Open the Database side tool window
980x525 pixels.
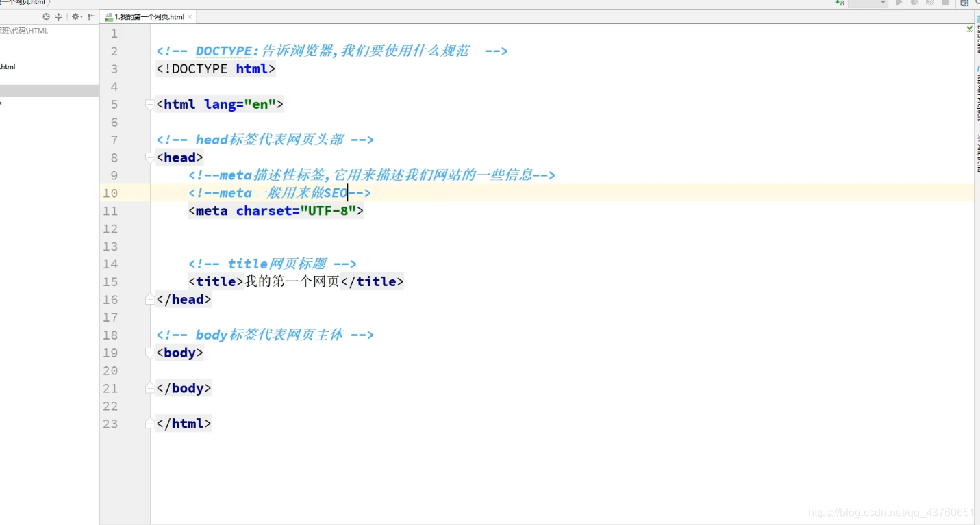tap(977, 34)
